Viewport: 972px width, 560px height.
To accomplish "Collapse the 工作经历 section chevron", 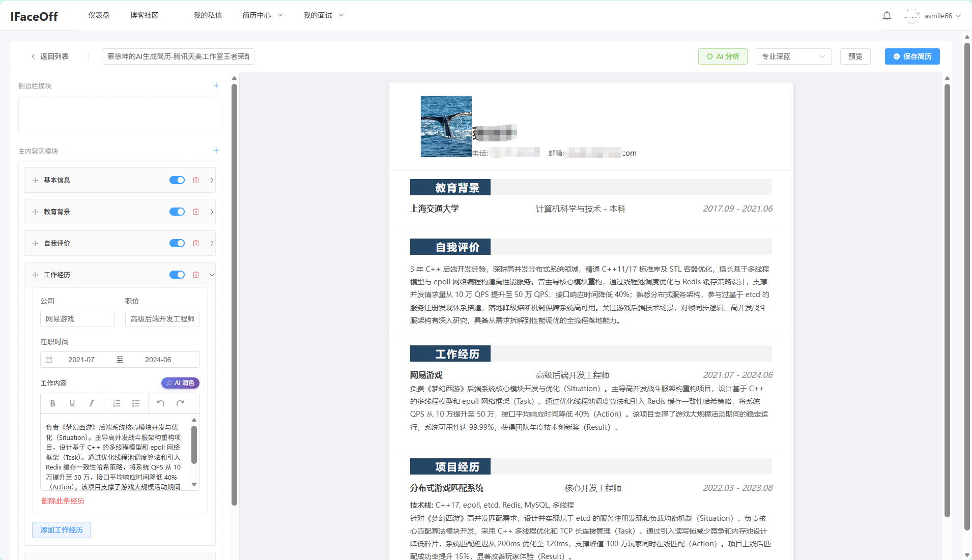I will coord(212,274).
